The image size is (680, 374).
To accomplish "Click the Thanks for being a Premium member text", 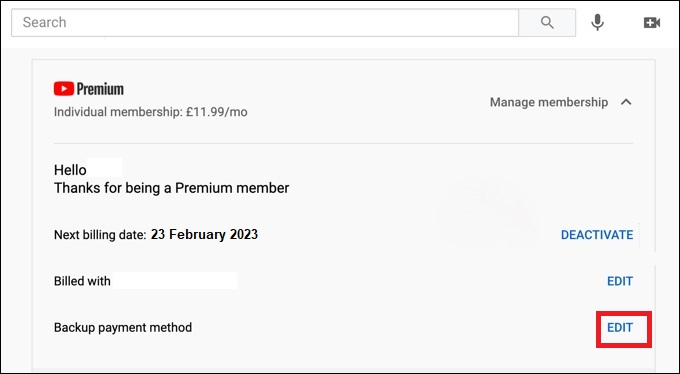I will click(x=171, y=188).
